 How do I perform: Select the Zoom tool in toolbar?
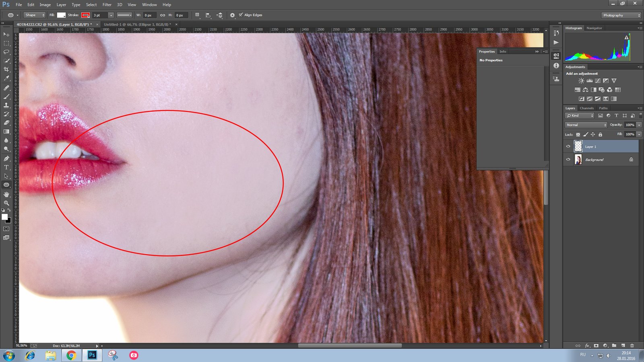tap(6, 203)
